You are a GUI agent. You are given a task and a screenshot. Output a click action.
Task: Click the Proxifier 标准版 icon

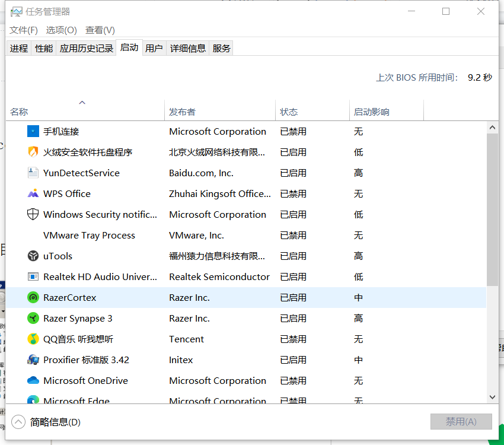(x=33, y=360)
